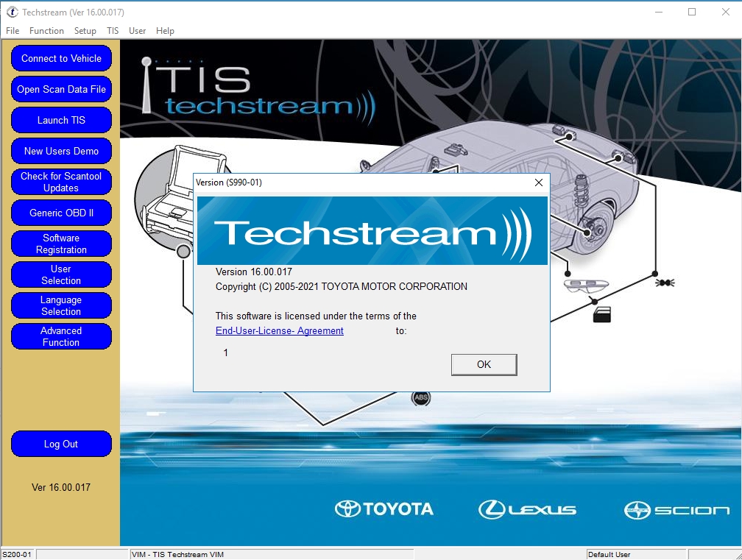Click the S200-01 status bar entry

(17, 554)
